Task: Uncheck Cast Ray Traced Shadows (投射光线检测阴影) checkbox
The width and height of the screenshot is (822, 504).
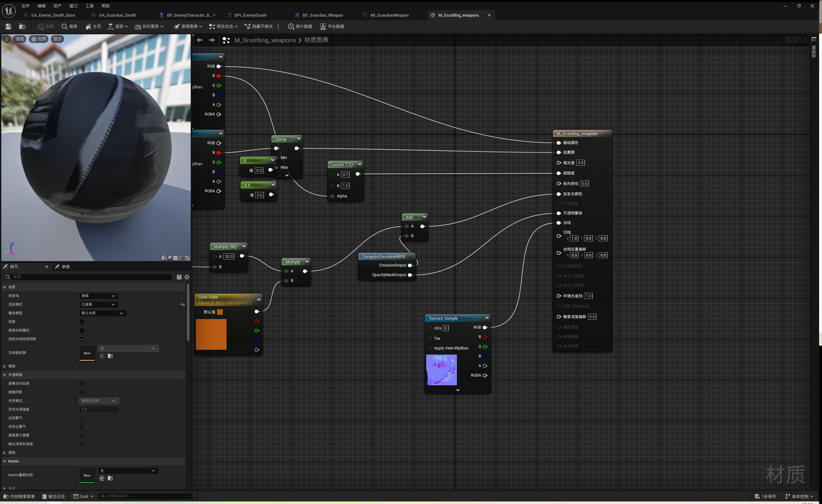Action: [x=82, y=339]
